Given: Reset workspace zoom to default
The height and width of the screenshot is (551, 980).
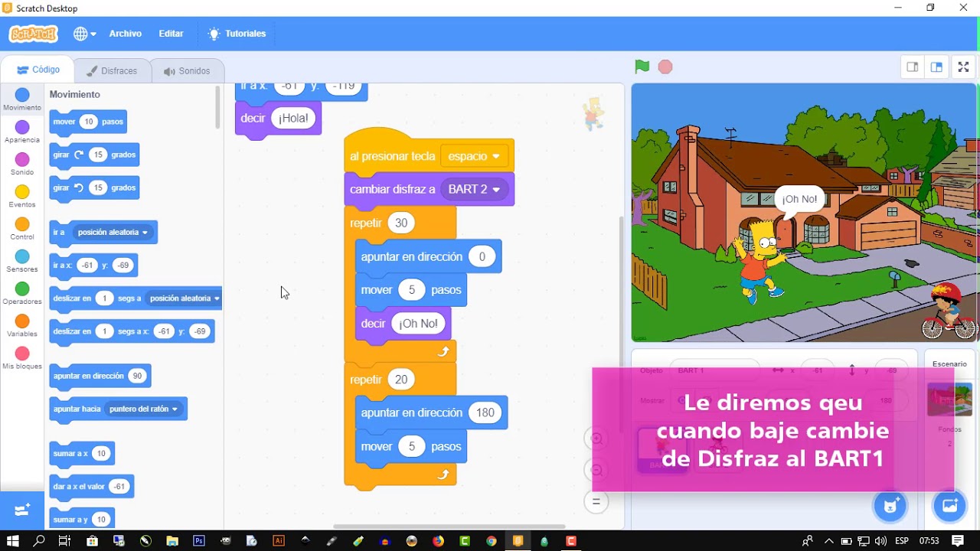Looking at the screenshot, I should pos(596,502).
